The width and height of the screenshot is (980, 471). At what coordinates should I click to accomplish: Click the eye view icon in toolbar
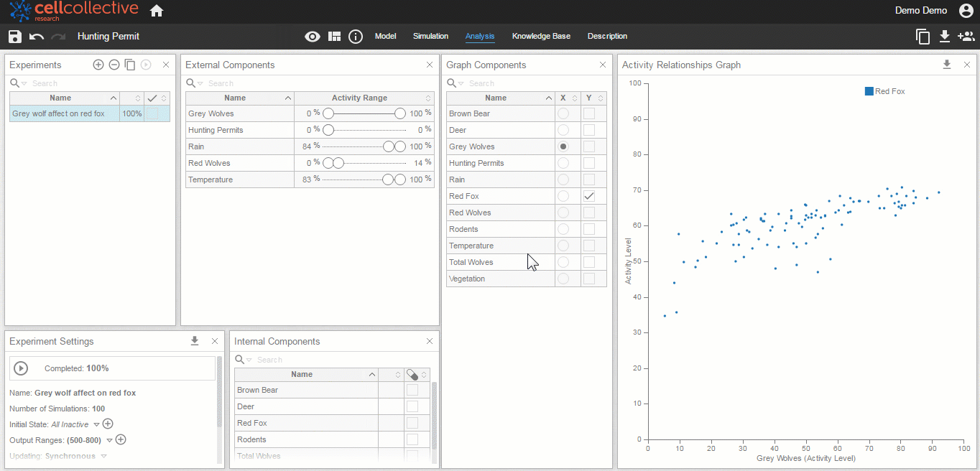pyautogui.click(x=313, y=37)
